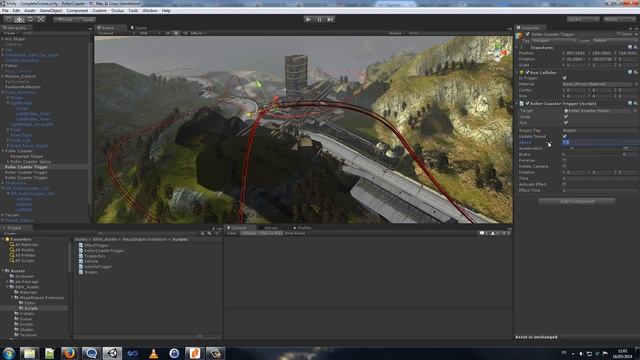640x360 pixels.
Task: Start Play mode with the Play button
Action: 308,19
